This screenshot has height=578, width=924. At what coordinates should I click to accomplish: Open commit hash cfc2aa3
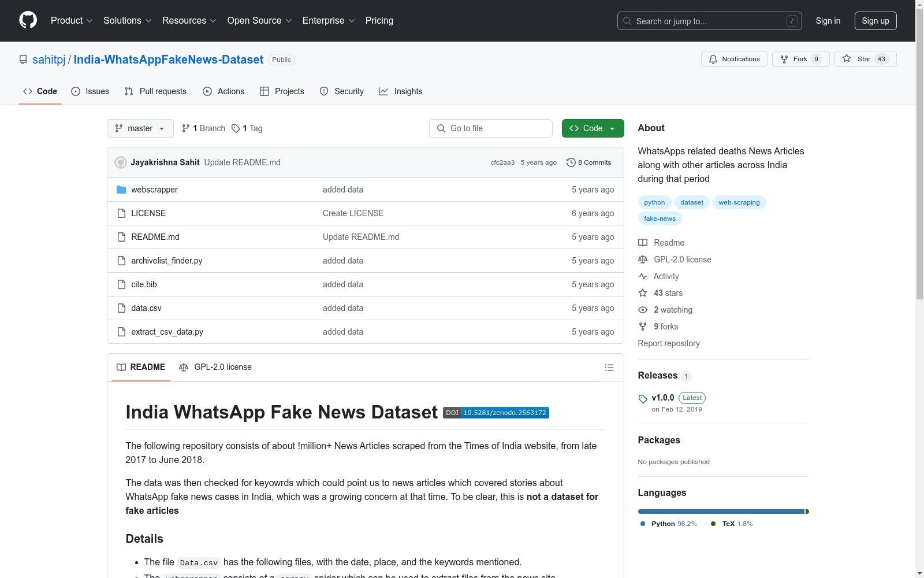click(x=502, y=162)
